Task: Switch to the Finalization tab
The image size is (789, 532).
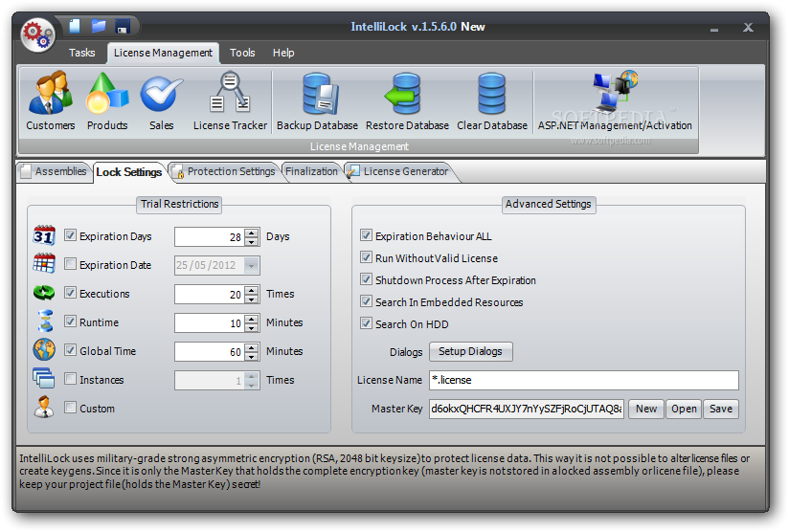Action: (311, 171)
